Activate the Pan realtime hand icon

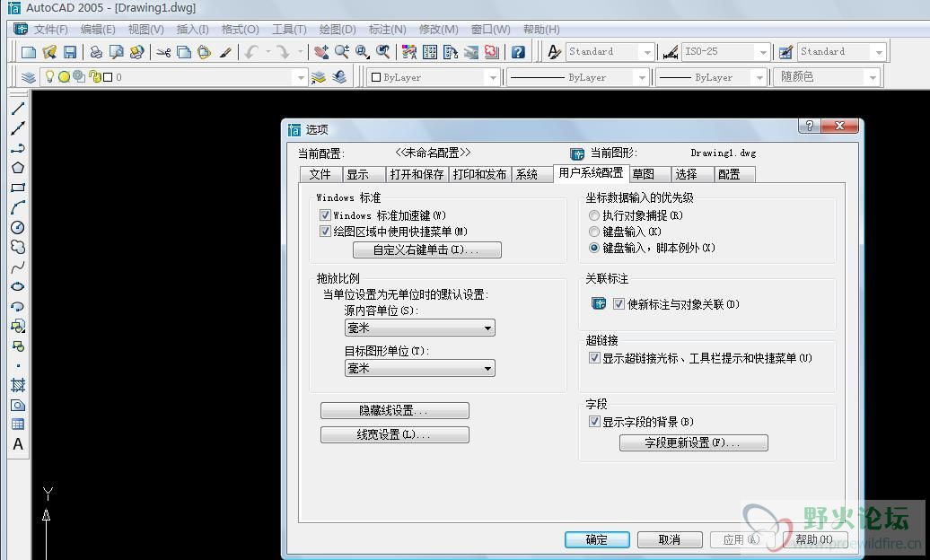coord(320,52)
